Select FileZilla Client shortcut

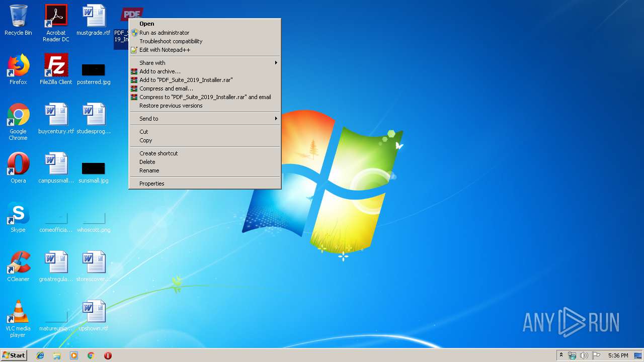[56, 69]
